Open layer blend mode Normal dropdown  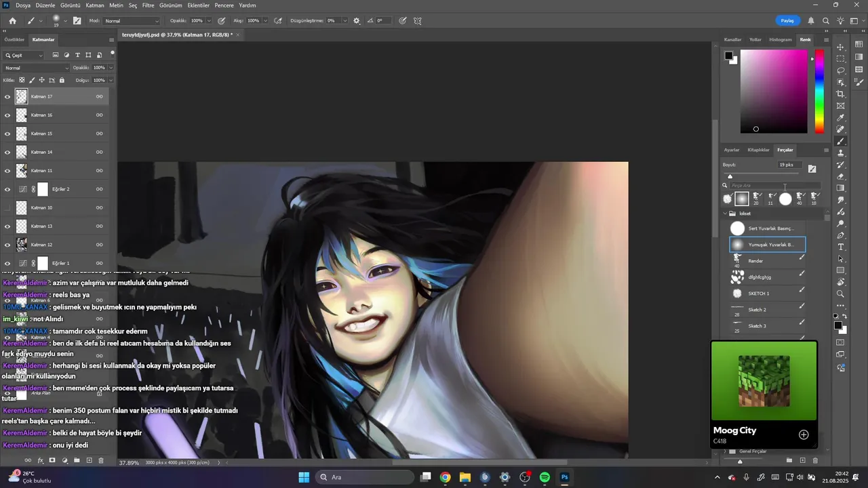coord(37,68)
